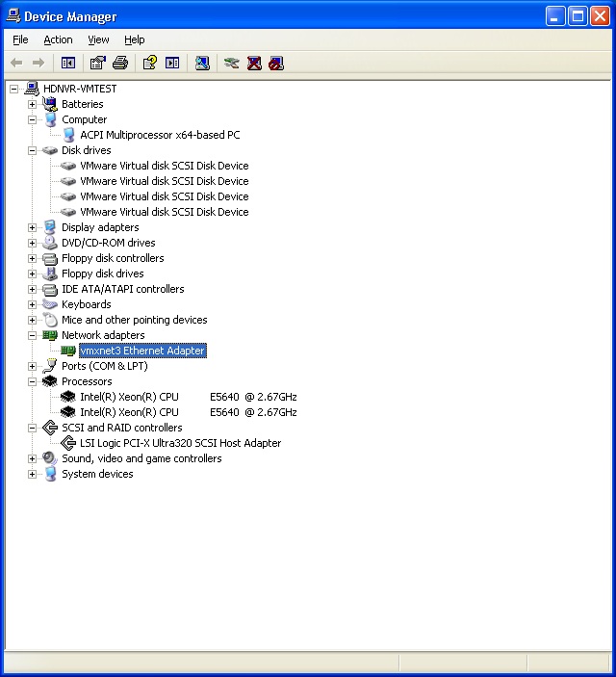Select the Floppy disk controllers icon
This screenshot has height=677, width=616.
[50, 258]
